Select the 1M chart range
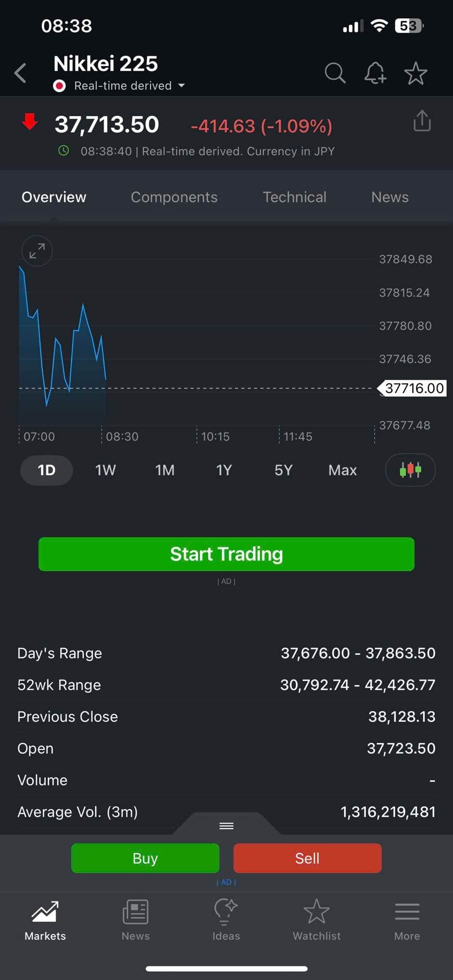The image size is (453, 980). click(x=165, y=470)
